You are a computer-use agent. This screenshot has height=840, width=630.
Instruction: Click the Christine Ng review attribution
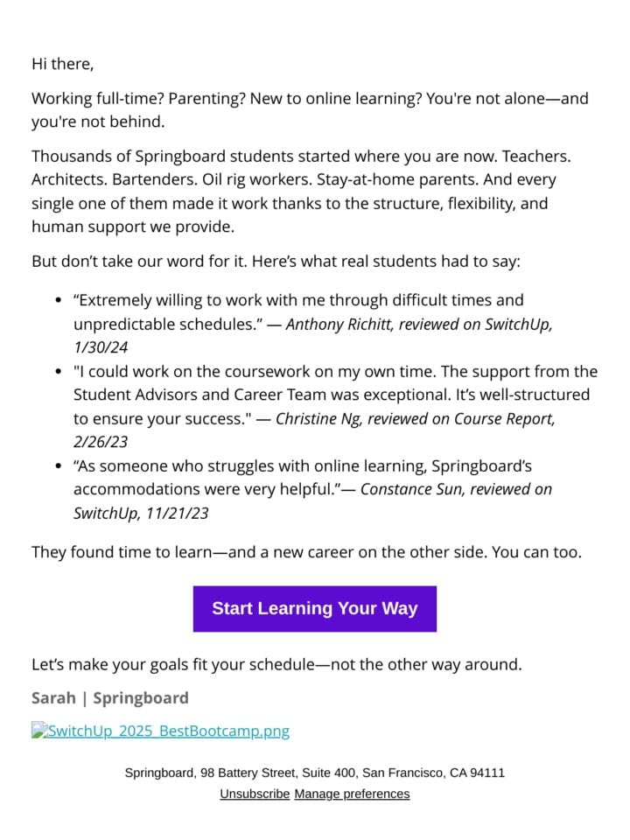[x=314, y=430]
